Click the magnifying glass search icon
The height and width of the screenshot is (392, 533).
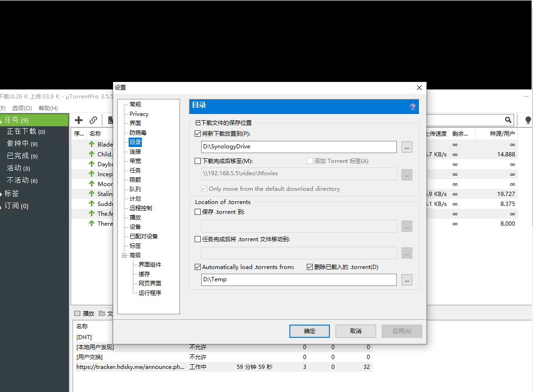click(508, 120)
